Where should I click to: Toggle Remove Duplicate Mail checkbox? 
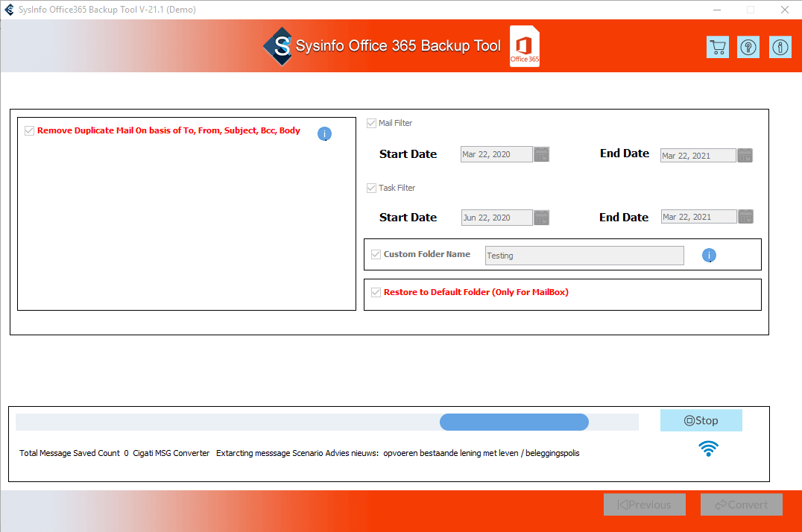29,131
